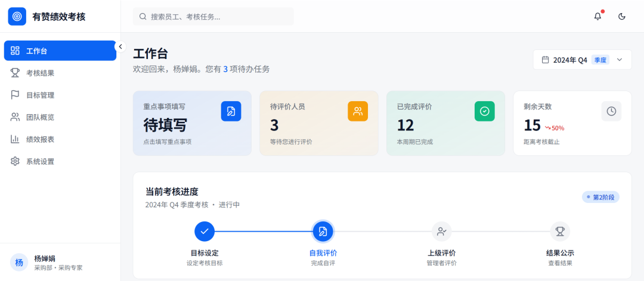Screen dimensions: 644x281
Task: Open the 剩余天数 card
Action: click(572, 123)
